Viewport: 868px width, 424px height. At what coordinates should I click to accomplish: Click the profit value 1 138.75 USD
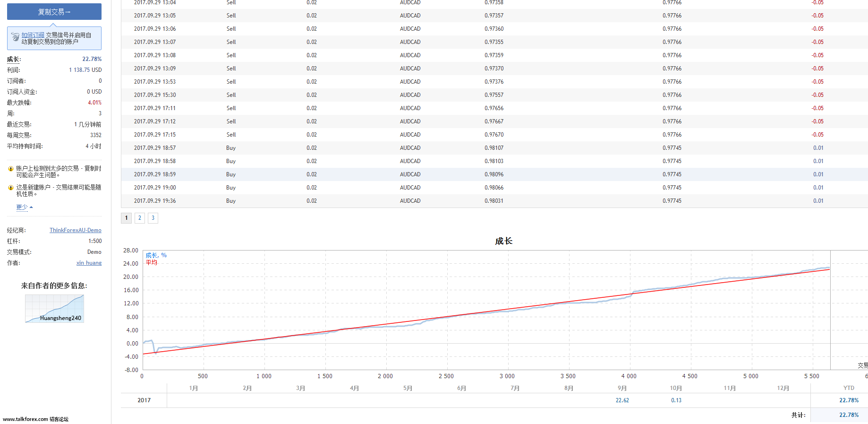pos(85,70)
